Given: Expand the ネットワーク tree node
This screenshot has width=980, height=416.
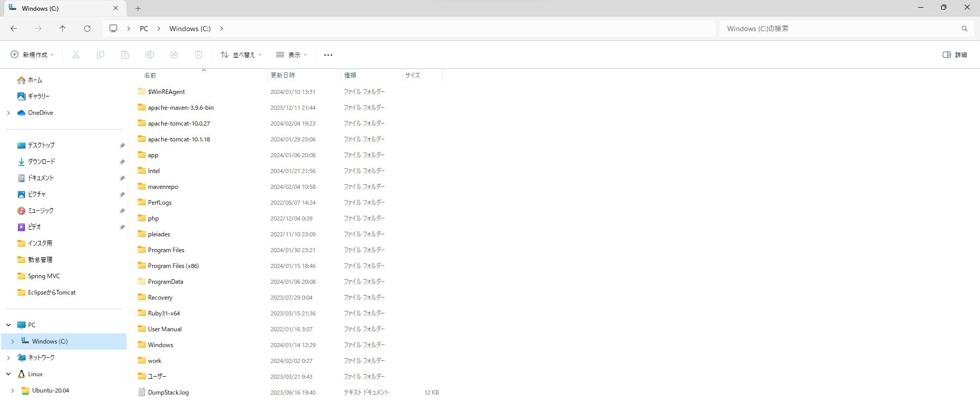Looking at the screenshot, I should pyautogui.click(x=8, y=358).
